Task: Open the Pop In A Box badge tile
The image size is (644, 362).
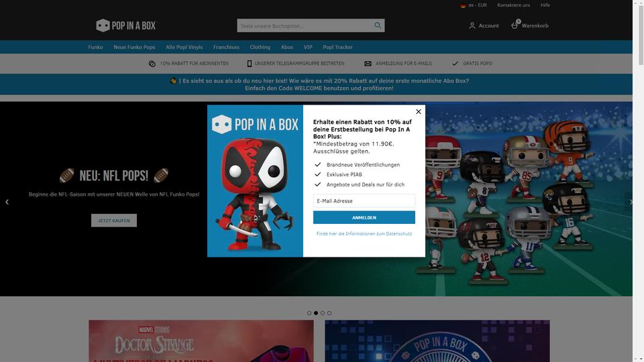Action: pyautogui.click(x=437, y=341)
